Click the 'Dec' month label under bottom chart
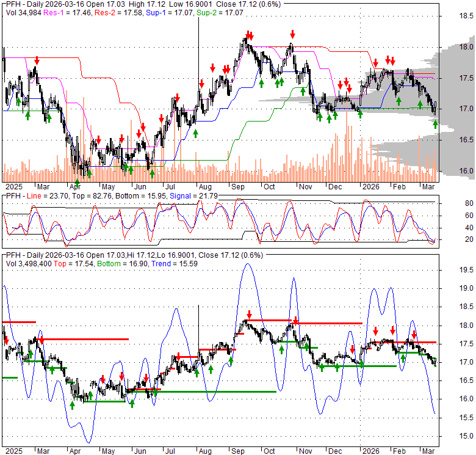Viewport: 476px width, 455px height. coord(335,451)
